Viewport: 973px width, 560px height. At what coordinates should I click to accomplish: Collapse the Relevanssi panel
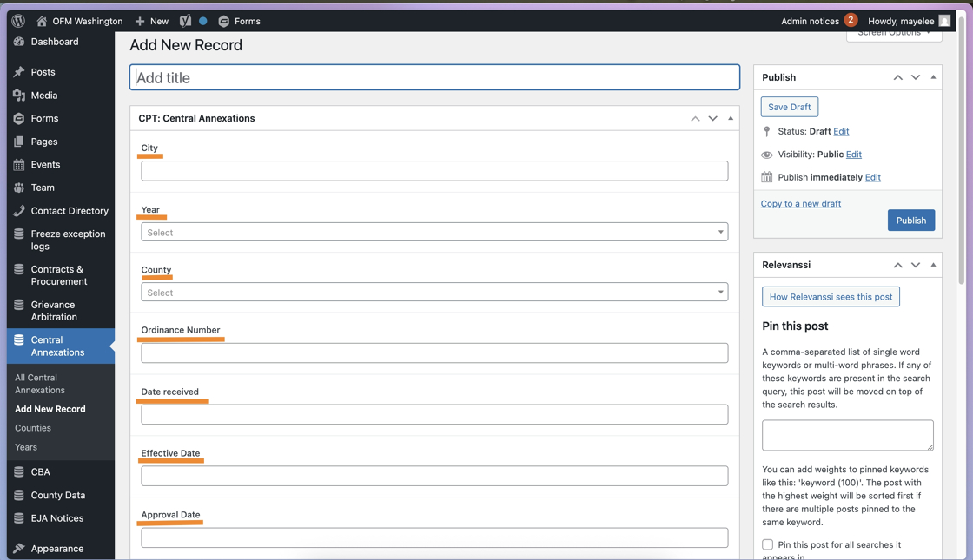(x=933, y=265)
